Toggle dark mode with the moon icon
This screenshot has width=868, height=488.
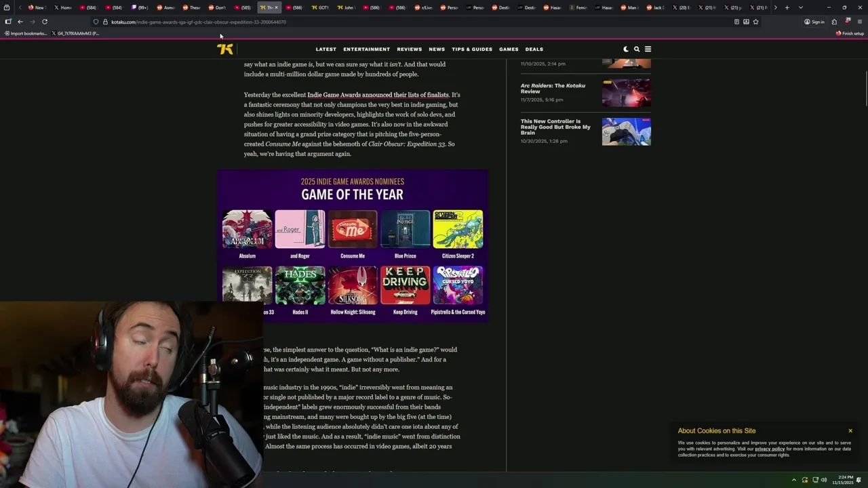pos(626,49)
